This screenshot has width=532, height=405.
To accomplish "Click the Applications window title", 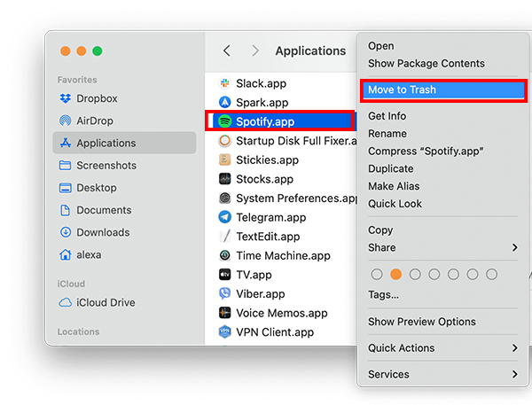I will click(310, 51).
